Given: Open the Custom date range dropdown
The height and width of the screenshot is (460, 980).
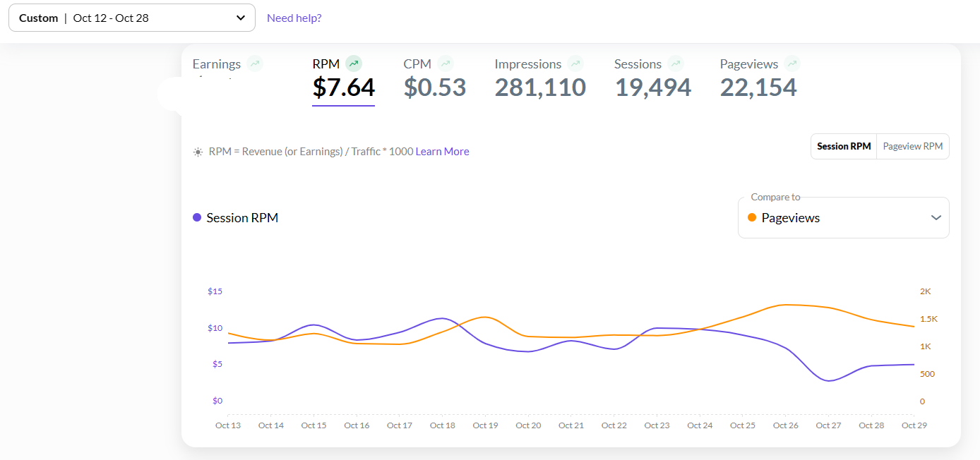Looking at the screenshot, I should point(131,18).
